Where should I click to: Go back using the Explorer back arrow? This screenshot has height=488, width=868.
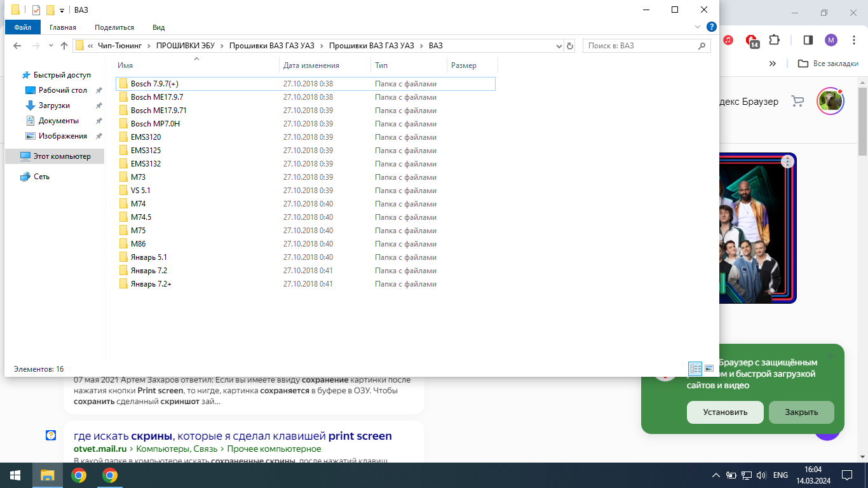tap(17, 46)
